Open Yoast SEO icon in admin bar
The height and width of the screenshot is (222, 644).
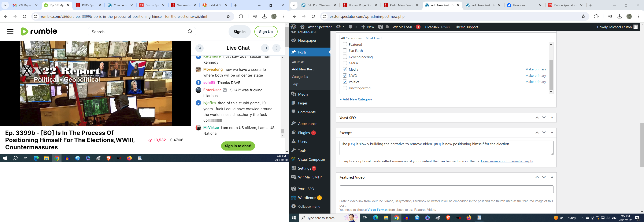(x=380, y=27)
